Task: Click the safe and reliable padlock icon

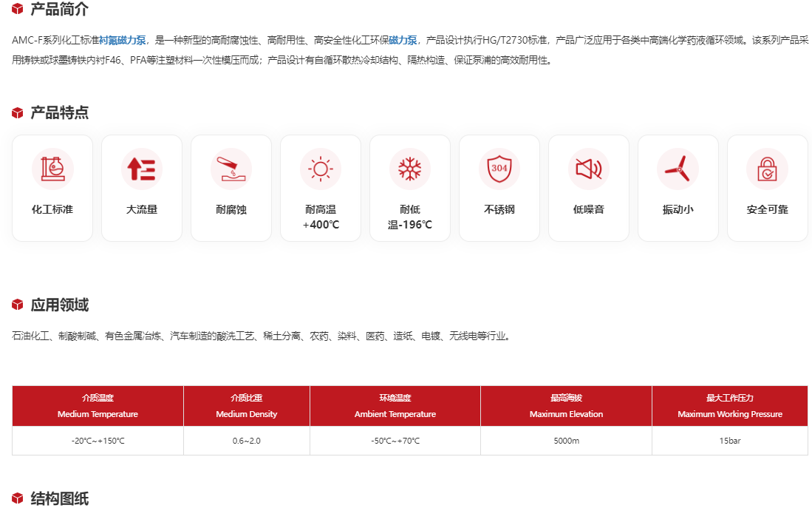Action: click(x=767, y=169)
